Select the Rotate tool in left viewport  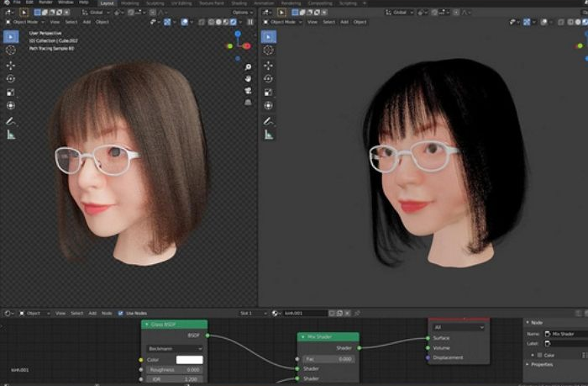11,78
